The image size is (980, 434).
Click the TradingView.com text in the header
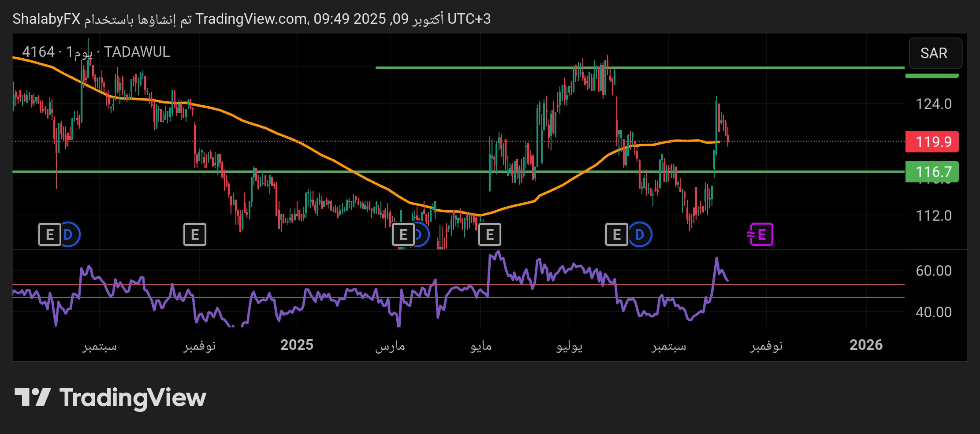click(x=251, y=19)
